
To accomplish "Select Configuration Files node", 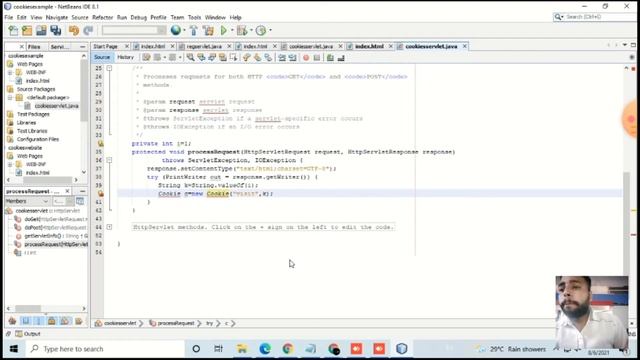I will (38, 140).
